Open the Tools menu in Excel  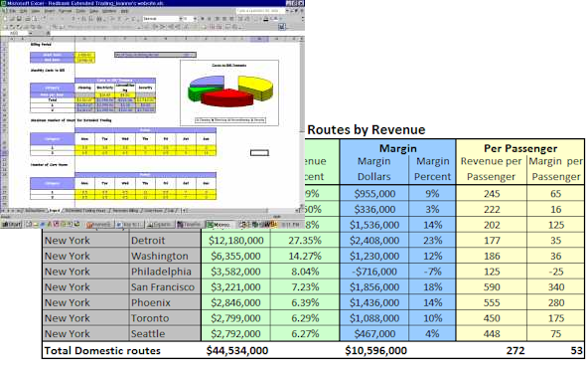point(80,11)
